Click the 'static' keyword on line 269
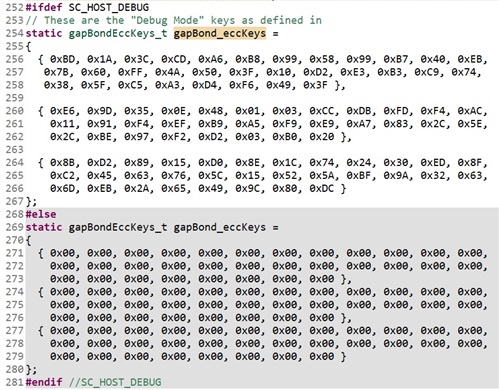The image size is (499, 390). tap(44, 227)
